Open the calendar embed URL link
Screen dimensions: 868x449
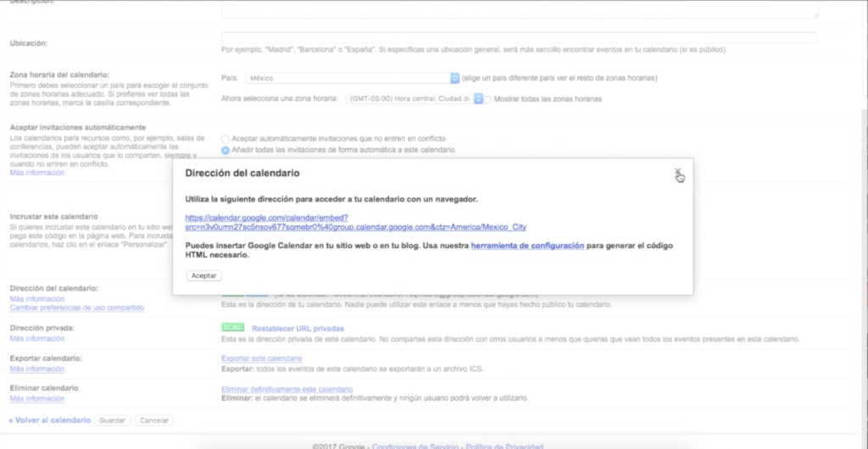(356, 222)
